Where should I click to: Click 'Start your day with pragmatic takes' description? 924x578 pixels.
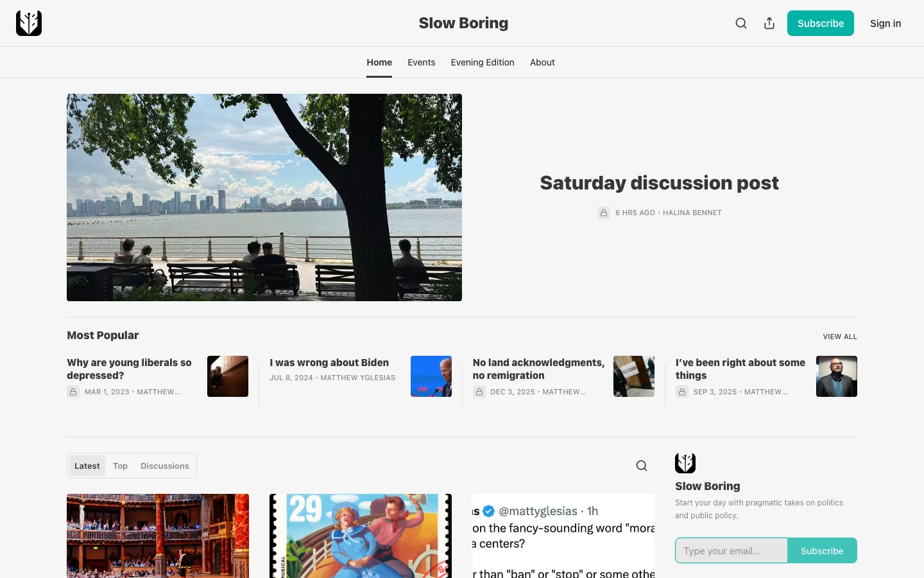pyautogui.click(x=759, y=509)
